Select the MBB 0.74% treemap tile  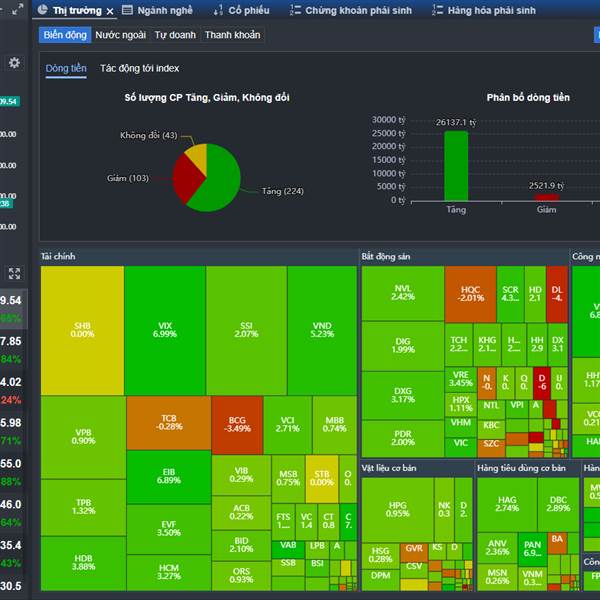[334, 425]
